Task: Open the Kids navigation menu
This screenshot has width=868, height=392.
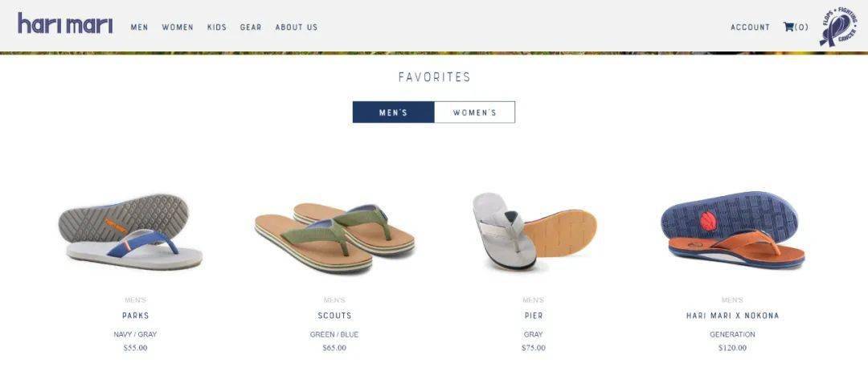Action: [x=217, y=27]
